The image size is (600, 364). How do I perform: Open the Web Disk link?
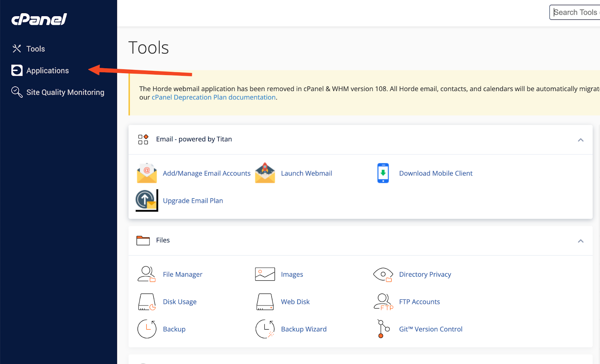(295, 302)
